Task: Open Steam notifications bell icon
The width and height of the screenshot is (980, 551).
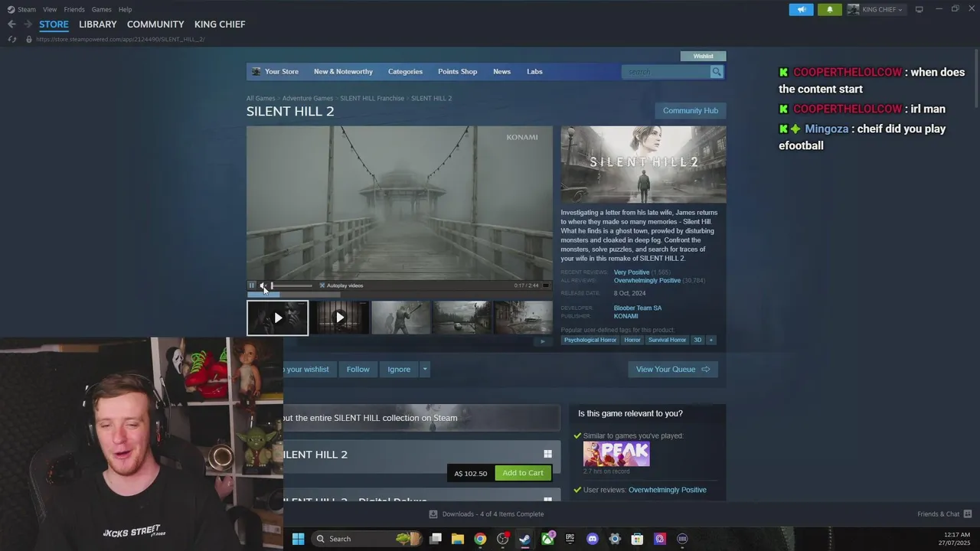Action: (x=829, y=9)
